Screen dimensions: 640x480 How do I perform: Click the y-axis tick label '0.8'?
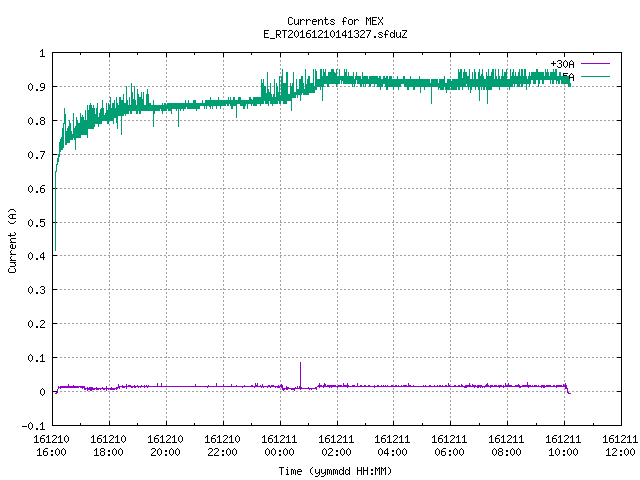[36, 121]
